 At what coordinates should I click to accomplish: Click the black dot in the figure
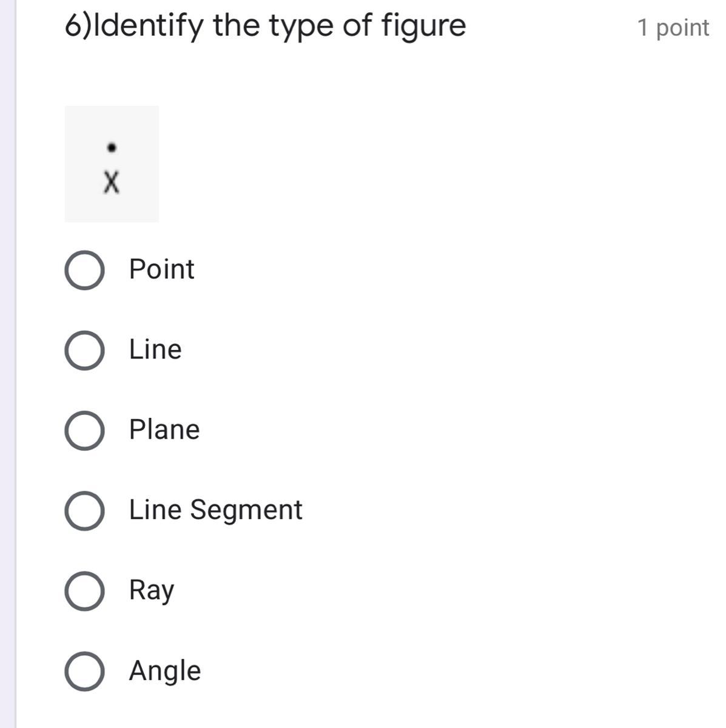(x=111, y=147)
